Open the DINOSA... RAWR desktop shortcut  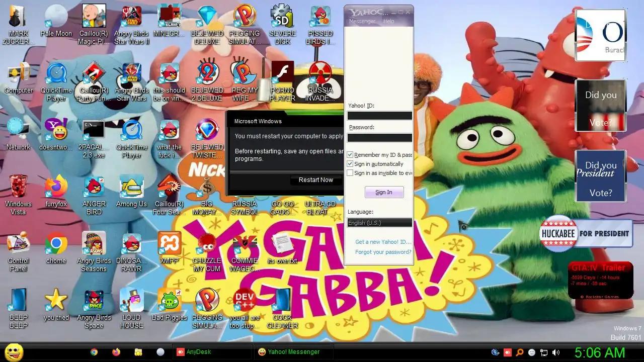[132, 252]
